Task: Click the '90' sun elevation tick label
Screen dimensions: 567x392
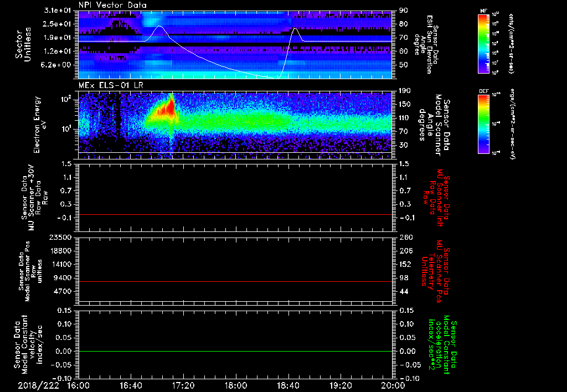Action: (403, 11)
